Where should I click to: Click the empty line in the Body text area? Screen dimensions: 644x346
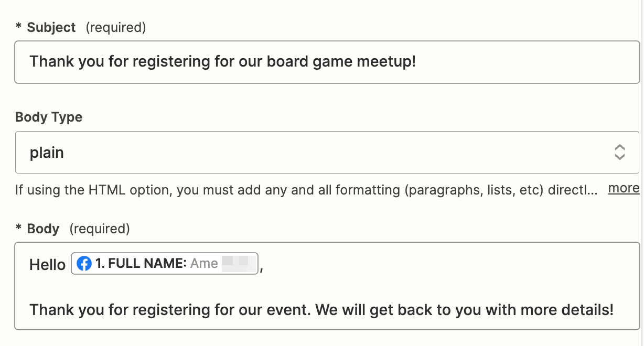(x=315, y=287)
